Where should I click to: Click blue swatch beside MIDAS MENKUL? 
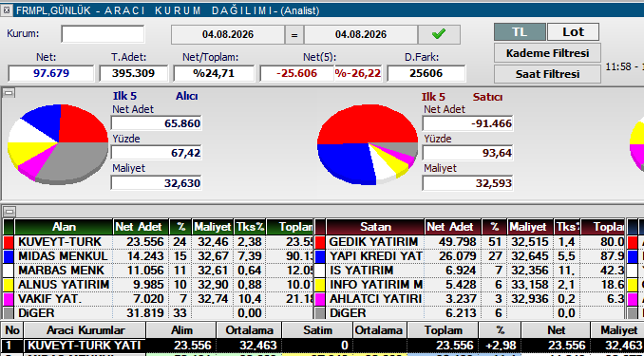[x=9, y=256]
